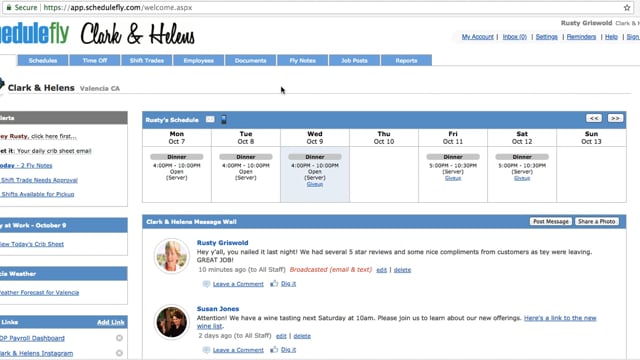640x360 pixels.
Task: Click Giveup link on Fri Oct 11 shift
Action: (x=453, y=178)
